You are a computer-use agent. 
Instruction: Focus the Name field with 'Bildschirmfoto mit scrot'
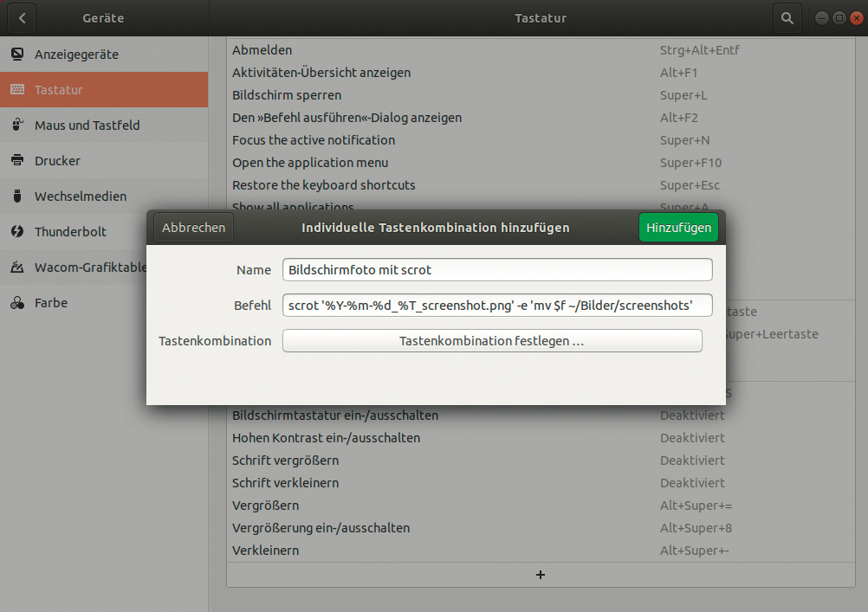497,270
